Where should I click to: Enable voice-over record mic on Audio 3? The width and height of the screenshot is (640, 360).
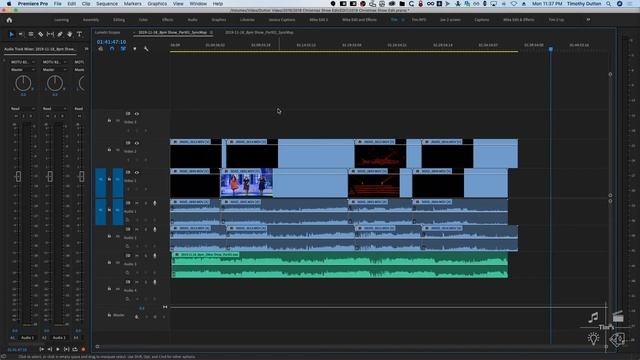click(155, 256)
